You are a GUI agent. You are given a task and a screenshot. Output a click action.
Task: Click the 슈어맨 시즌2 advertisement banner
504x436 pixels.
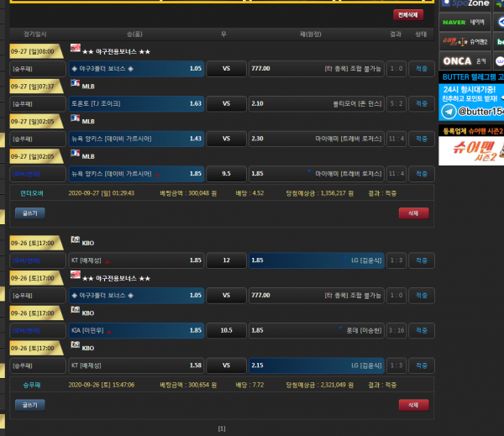(x=471, y=150)
